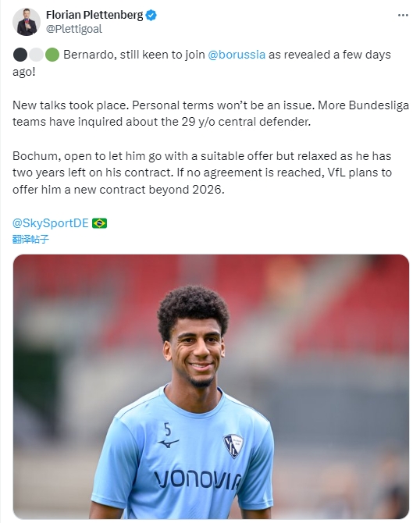Image resolution: width=420 pixels, height=523 pixels.
Task: Click the white circle emoji
Action: [37, 55]
